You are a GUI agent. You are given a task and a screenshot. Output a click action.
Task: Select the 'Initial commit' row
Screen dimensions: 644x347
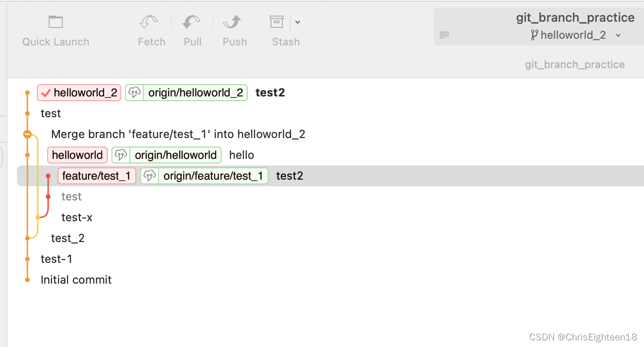76,280
